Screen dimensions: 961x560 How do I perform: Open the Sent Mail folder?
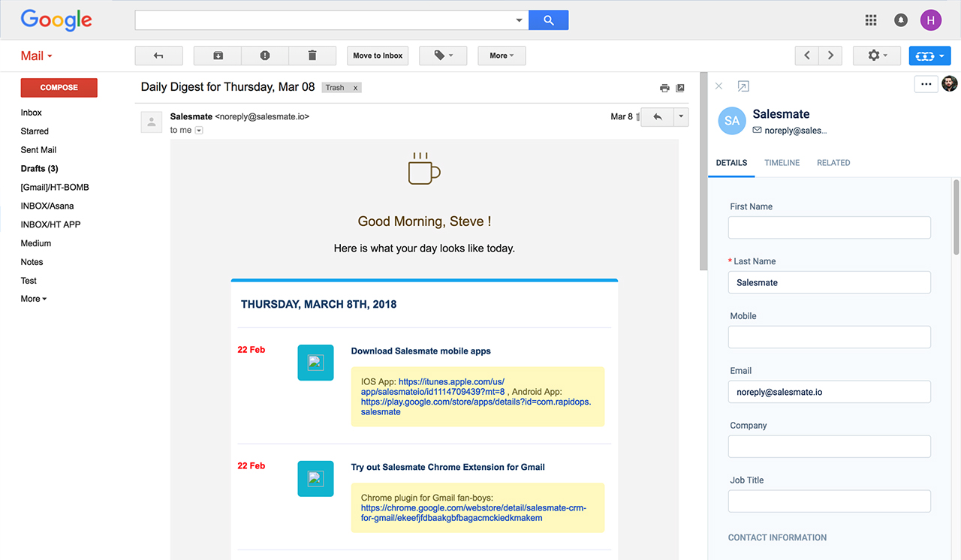[x=38, y=150]
